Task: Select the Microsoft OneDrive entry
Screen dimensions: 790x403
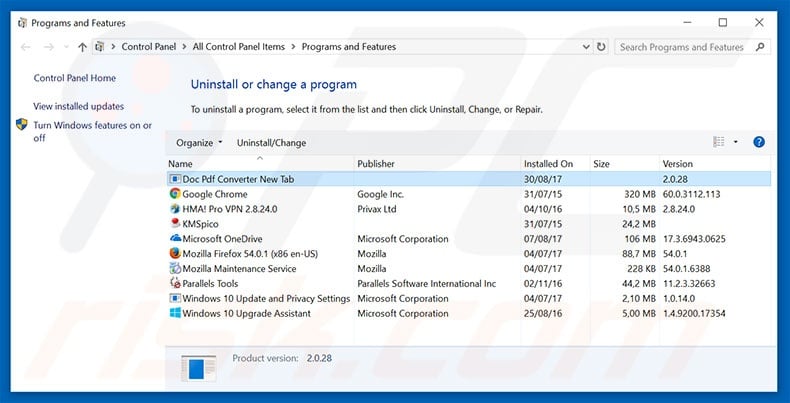Action: (469, 239)
